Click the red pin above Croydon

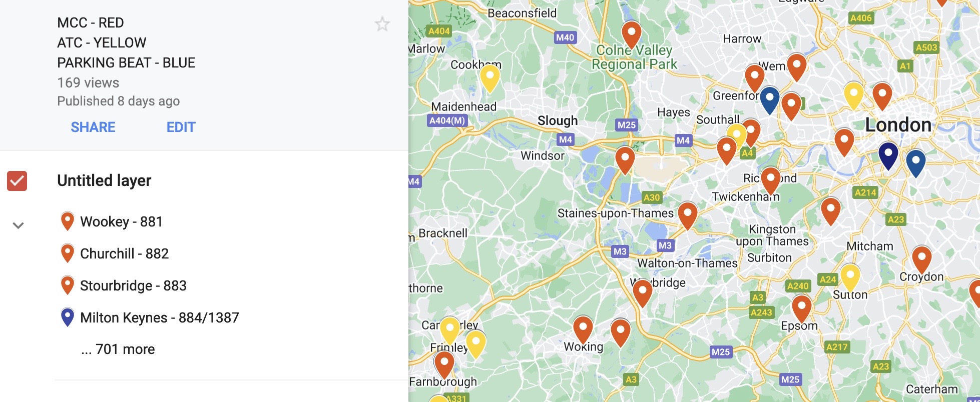click(921, 260)
